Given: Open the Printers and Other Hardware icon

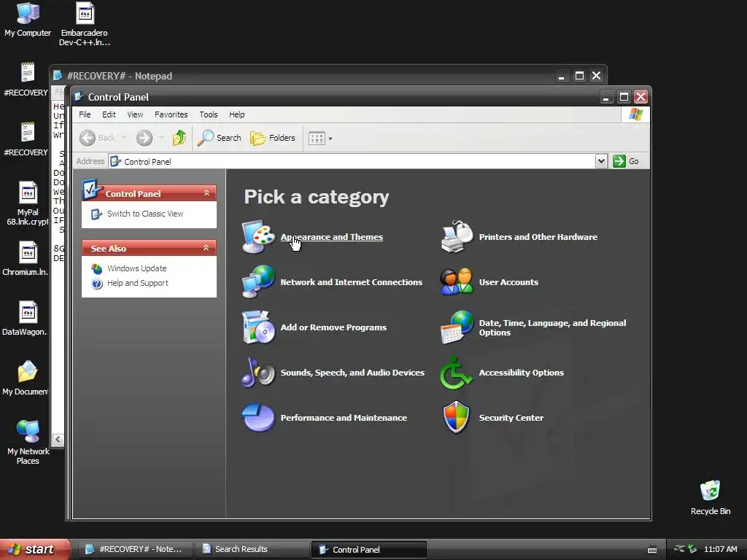Looking at the screenshot, I should coord(457,237).
